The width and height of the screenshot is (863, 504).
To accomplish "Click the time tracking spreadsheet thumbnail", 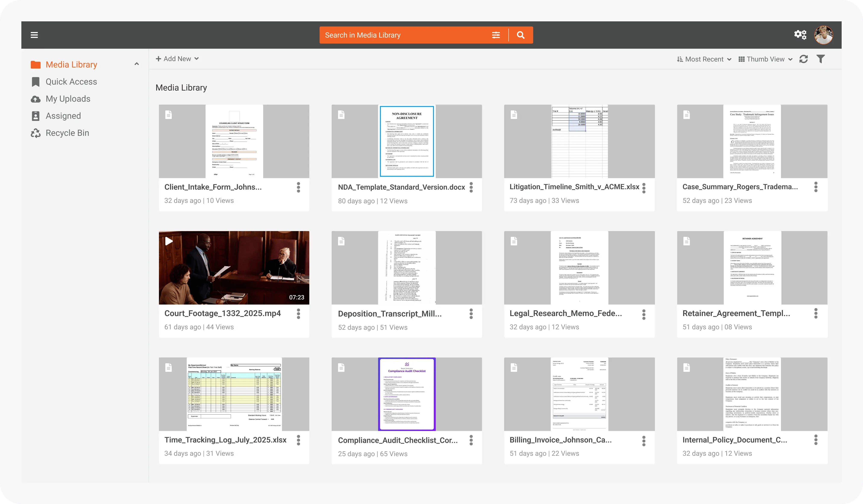I will (x=234, y=394).
